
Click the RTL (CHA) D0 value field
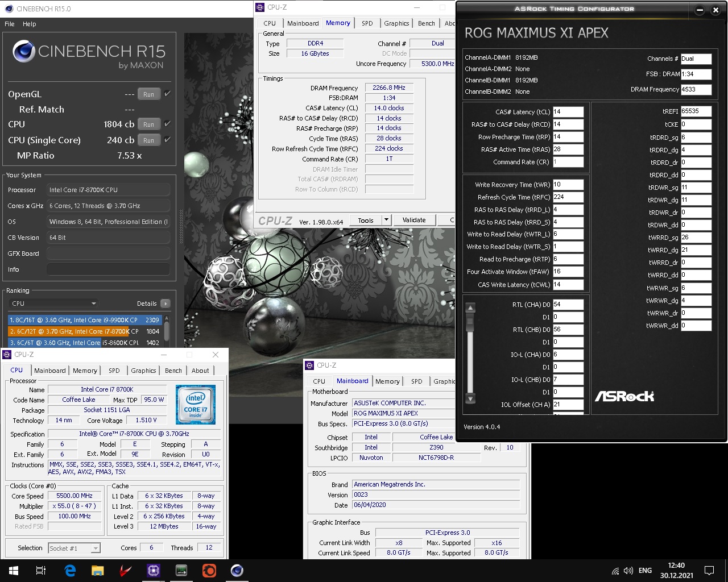coord(568,305)
